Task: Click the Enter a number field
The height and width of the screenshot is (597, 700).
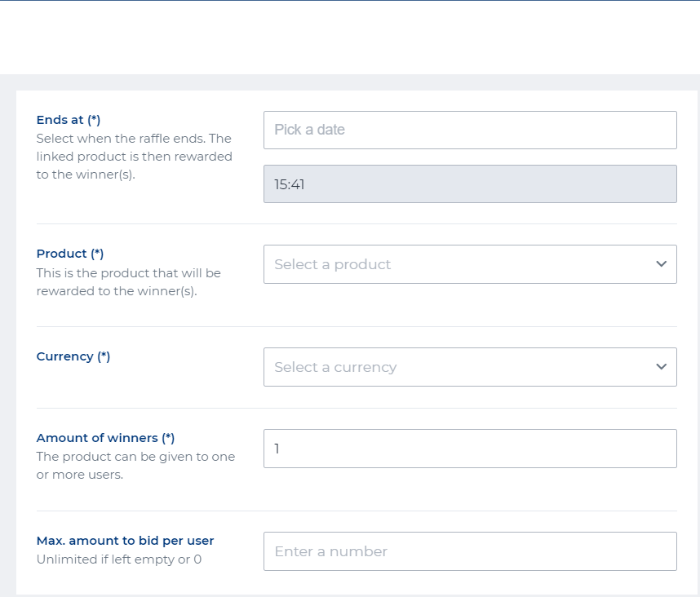Action: (x=469, y=551)
